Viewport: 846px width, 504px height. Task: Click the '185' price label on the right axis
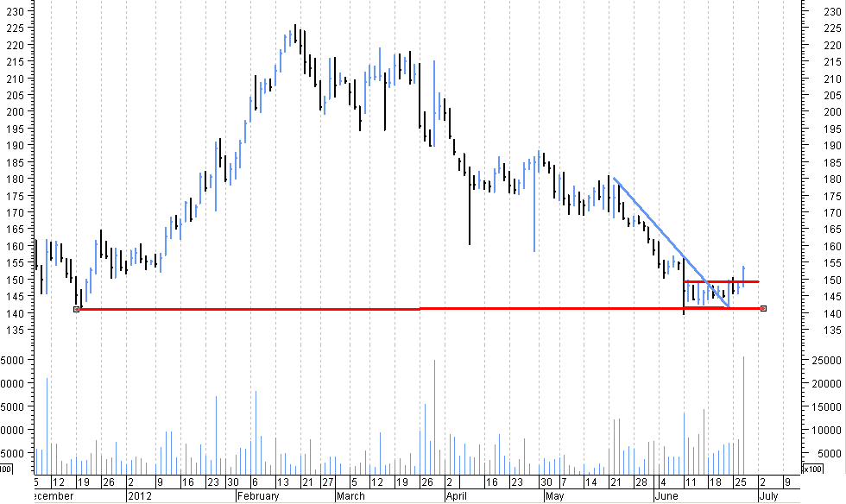(x=832, y=162)
